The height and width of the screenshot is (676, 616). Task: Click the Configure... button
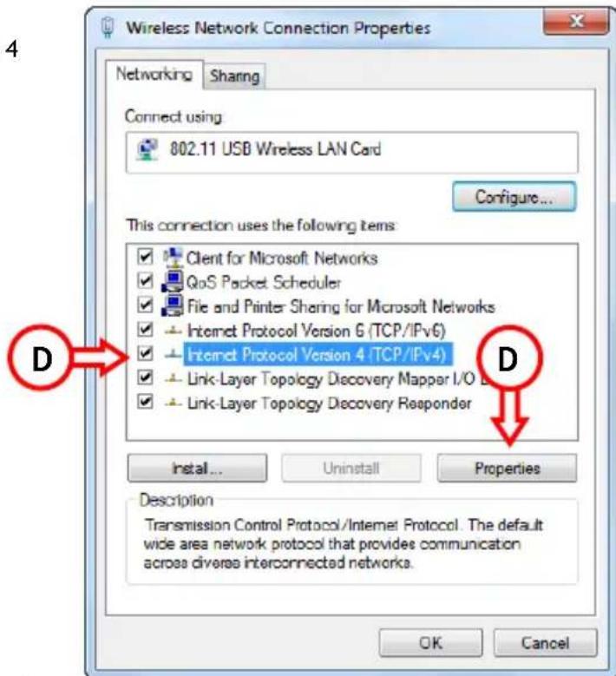point(514,197)
